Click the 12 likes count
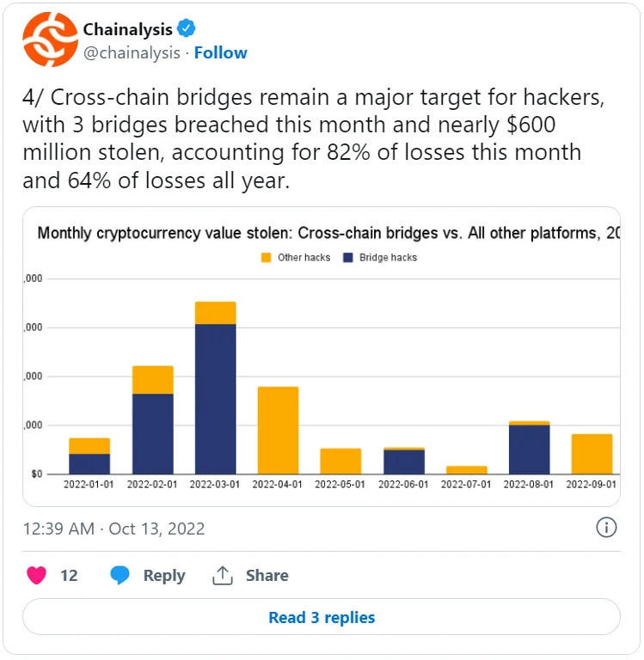 tap(69, 576)
